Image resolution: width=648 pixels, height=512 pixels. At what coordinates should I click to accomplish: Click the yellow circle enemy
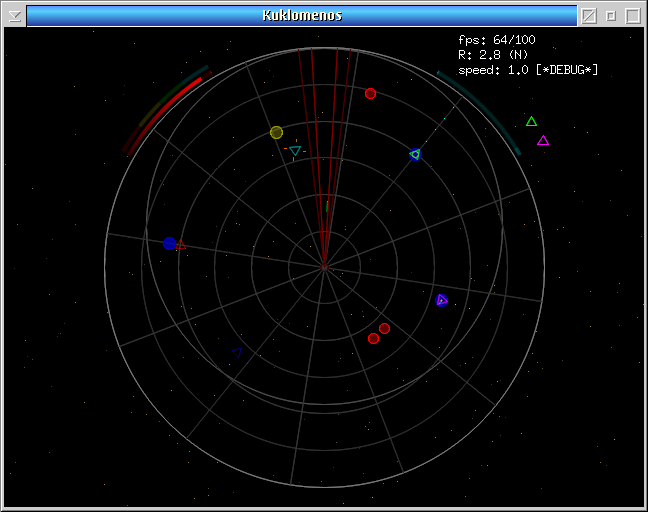(277, 132)
